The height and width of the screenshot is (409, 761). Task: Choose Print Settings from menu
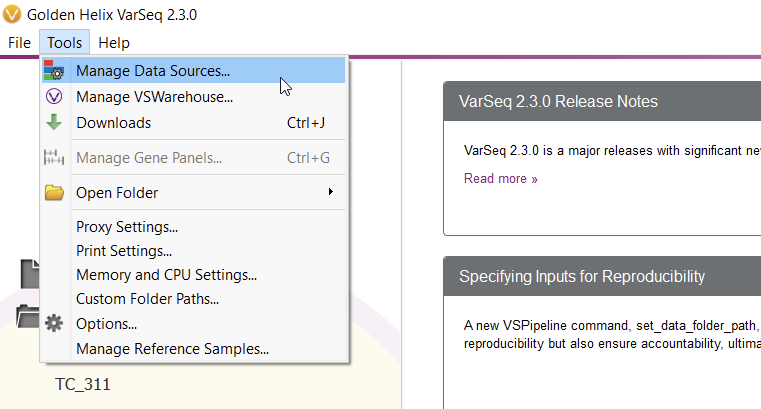[124, 251]
